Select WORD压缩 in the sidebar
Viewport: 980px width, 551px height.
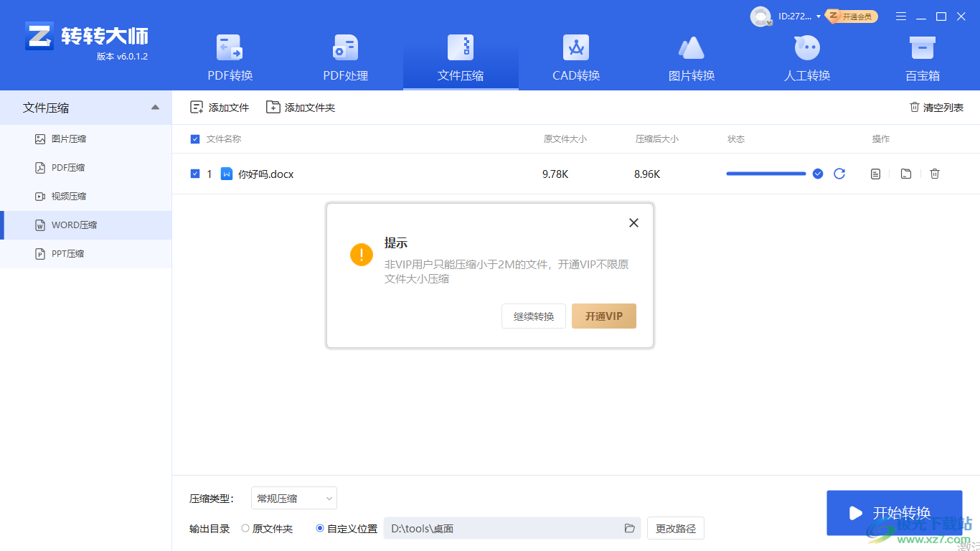tap(86, 225)
